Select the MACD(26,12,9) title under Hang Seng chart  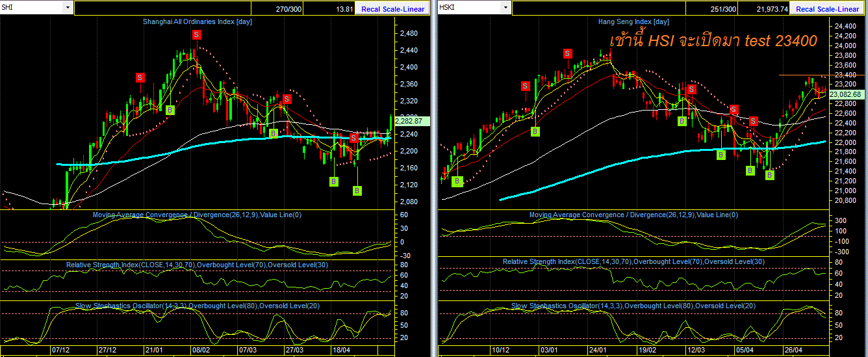coord(633,215)
